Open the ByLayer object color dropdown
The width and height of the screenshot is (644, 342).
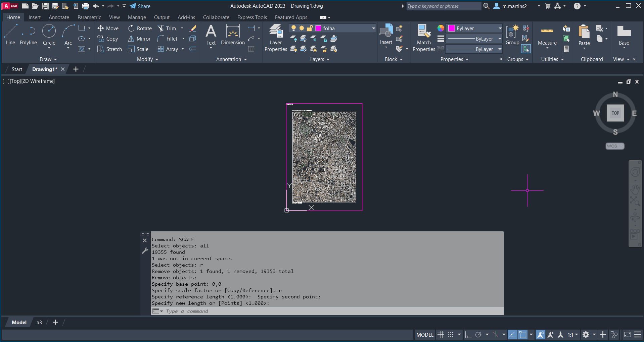[500, 28]
